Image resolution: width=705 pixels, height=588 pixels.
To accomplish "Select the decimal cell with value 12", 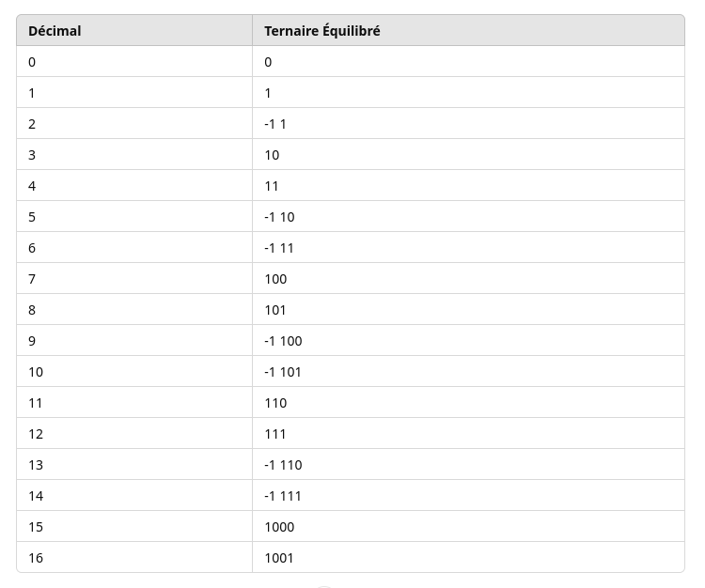I will pos(134,433).
